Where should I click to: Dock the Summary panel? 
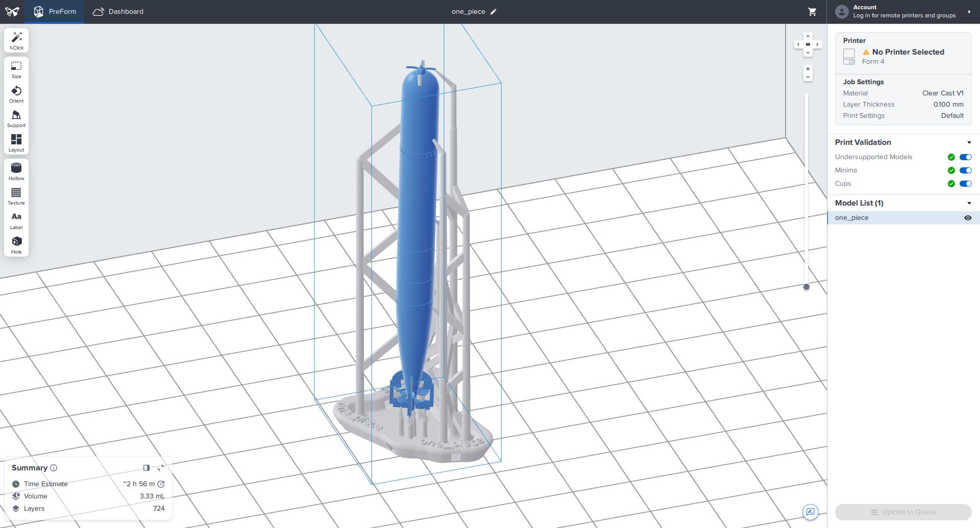click(x=146, y=467)
